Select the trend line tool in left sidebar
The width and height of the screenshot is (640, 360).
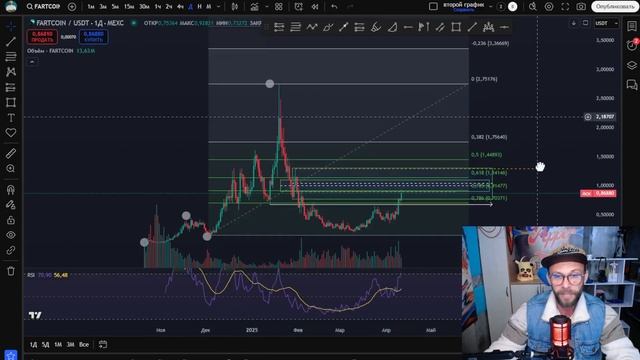pyautogui.click(x=11, y=41)
